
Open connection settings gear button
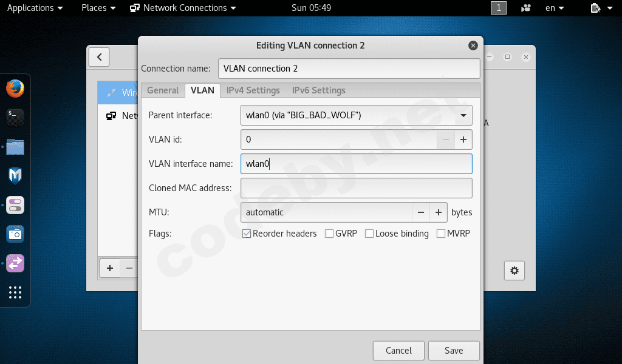tap(514, 271)
